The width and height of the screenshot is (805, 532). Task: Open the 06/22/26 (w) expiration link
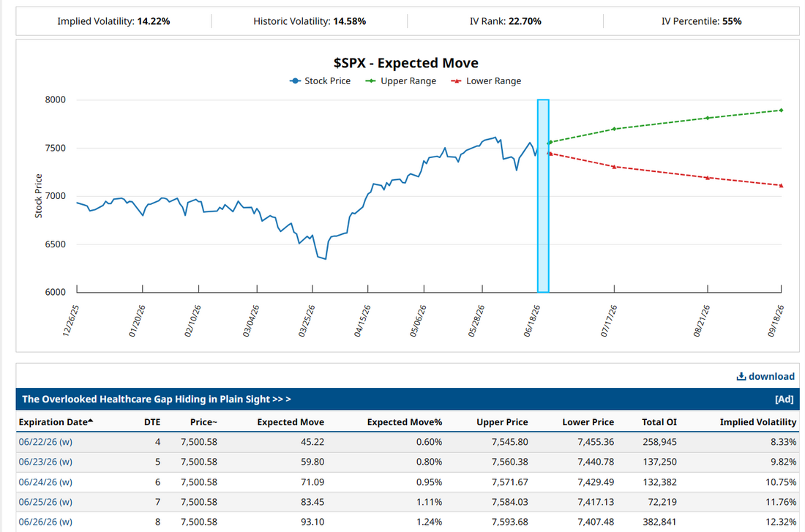(45, 441)
